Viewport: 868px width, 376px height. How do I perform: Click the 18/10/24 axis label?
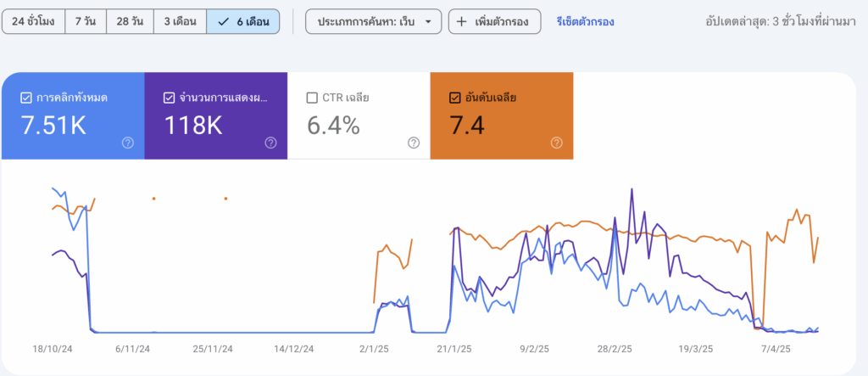(52, 349)
